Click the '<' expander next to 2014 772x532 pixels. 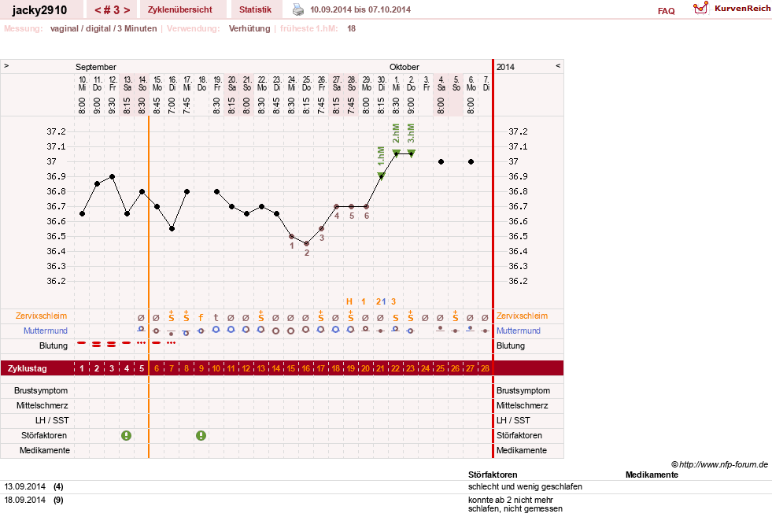pos(558,65)
